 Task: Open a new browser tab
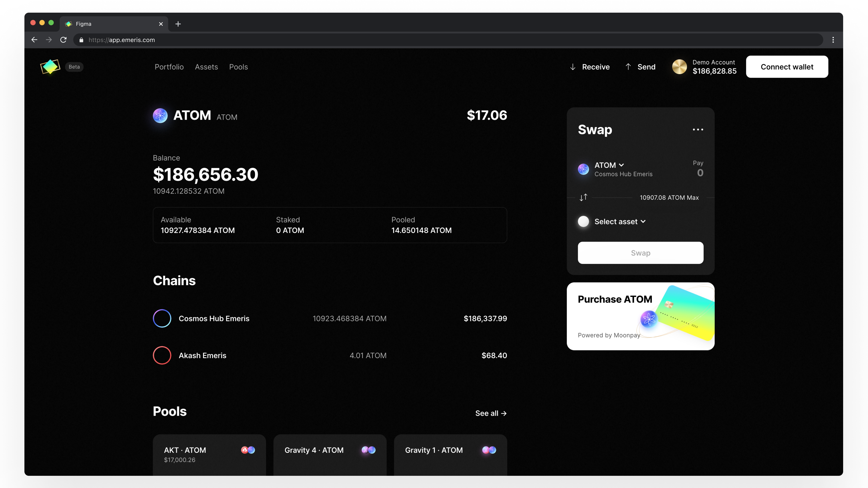178,24
